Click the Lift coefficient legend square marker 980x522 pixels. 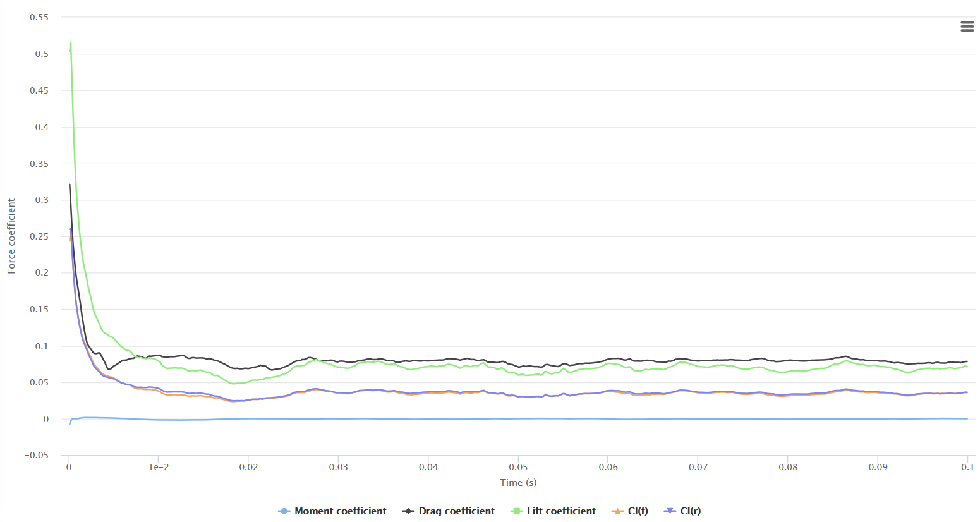516,511
